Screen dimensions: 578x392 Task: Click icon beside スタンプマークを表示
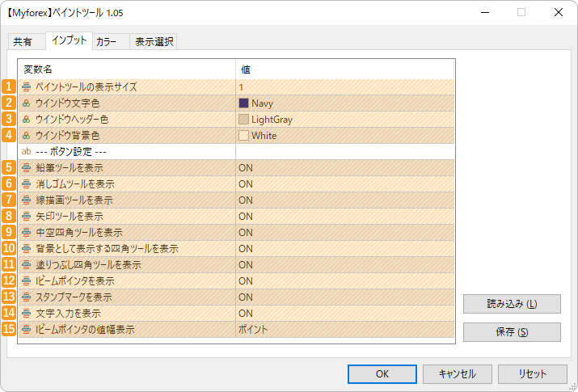tap(26, 297)
